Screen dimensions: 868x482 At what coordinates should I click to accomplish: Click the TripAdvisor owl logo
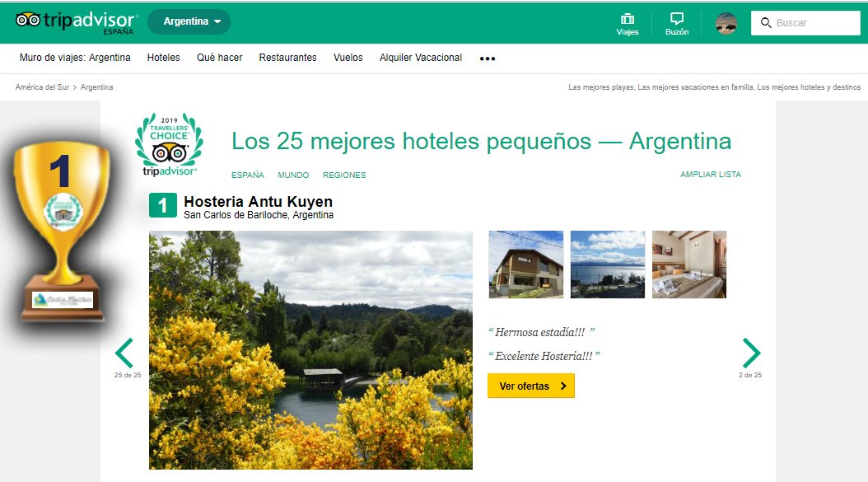tap(75, 22)
